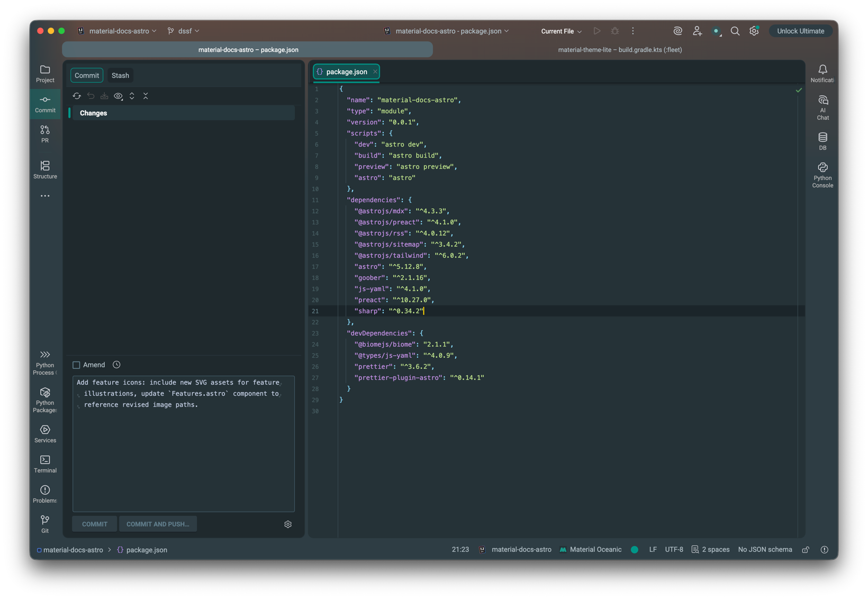
Task: Open the Problems tool window
Action: tap(45, 494)
